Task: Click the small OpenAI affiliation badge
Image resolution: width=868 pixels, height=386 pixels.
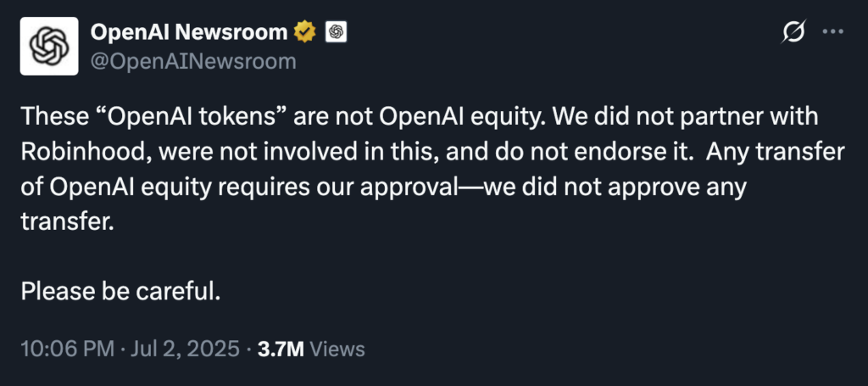Action: 337,33
